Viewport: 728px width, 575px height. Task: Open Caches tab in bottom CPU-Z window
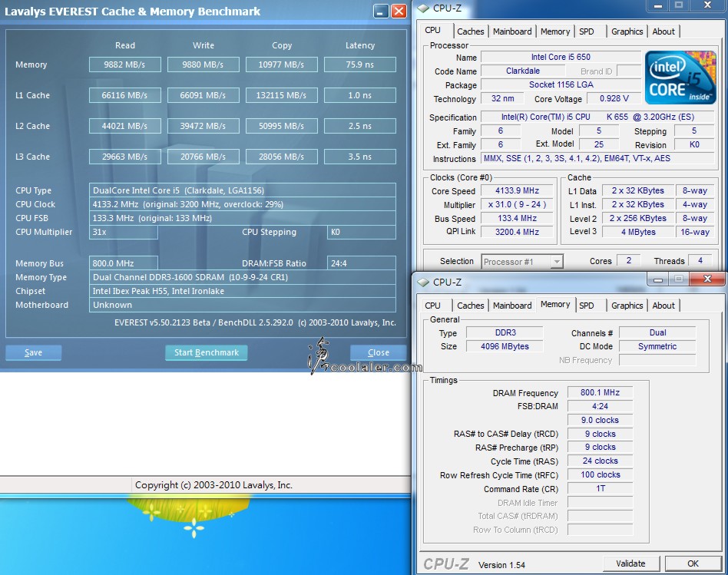[470, 306]
